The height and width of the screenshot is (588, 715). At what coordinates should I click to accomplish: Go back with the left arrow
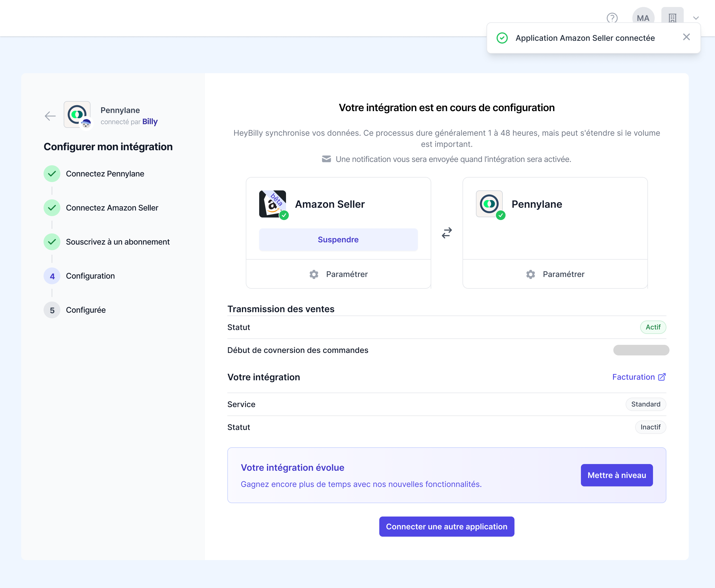point(50,116)
